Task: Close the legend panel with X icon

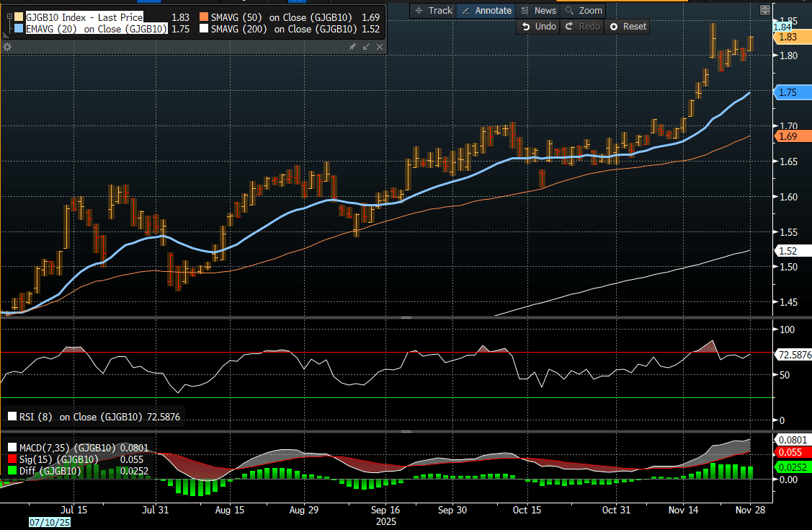Action: tap(379, 47)
